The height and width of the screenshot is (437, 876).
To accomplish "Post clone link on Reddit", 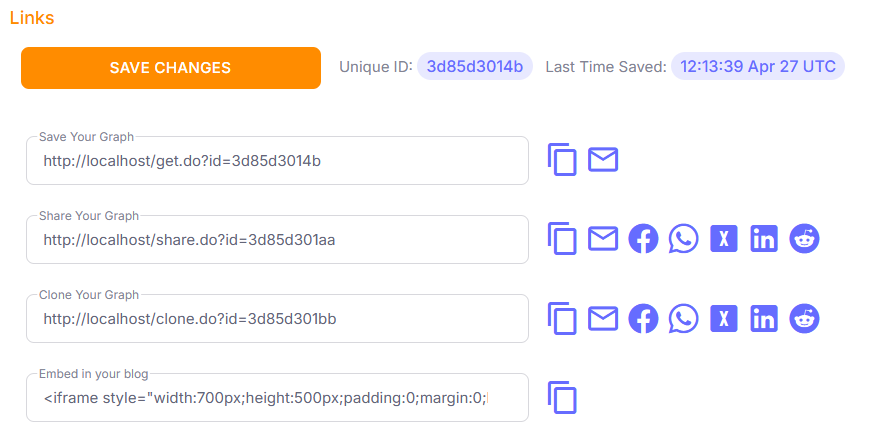I will click(x=804, y=318).
